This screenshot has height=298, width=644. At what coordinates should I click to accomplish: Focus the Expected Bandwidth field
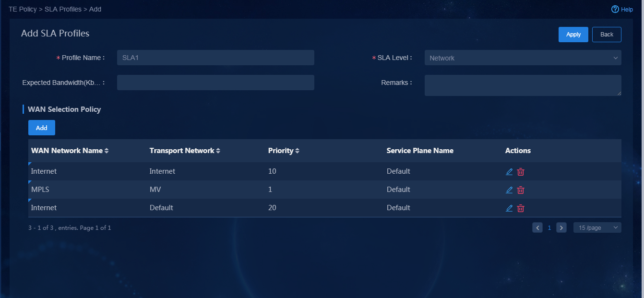(215, 83)
